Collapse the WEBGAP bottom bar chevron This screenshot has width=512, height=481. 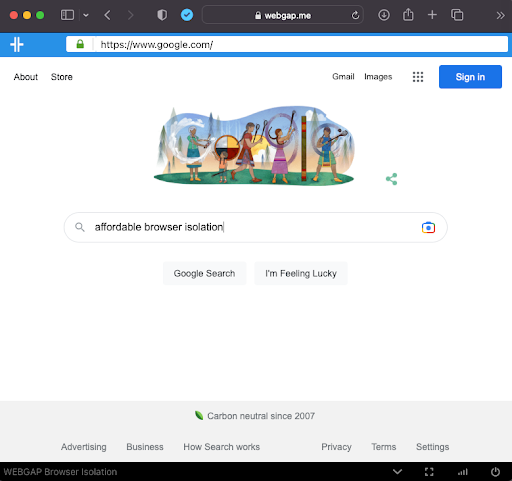coord(397,472)
